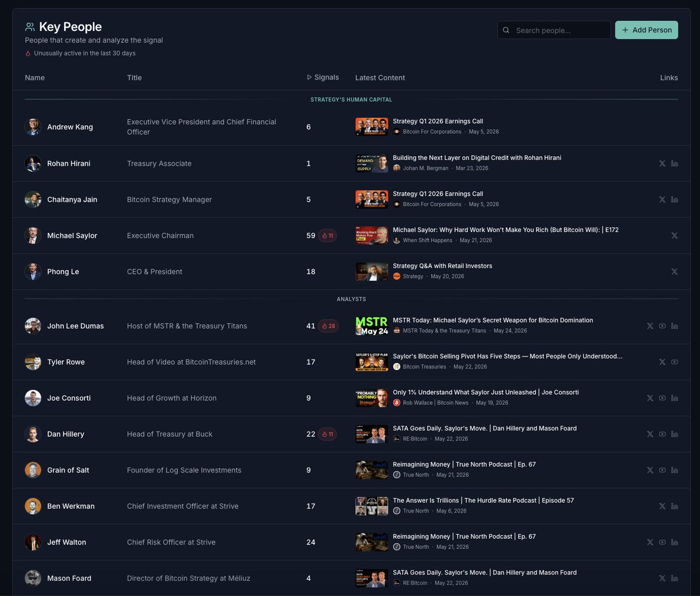
Task: Open Jeff Walton's YouTube link
Action: click(x=662, y=542)
